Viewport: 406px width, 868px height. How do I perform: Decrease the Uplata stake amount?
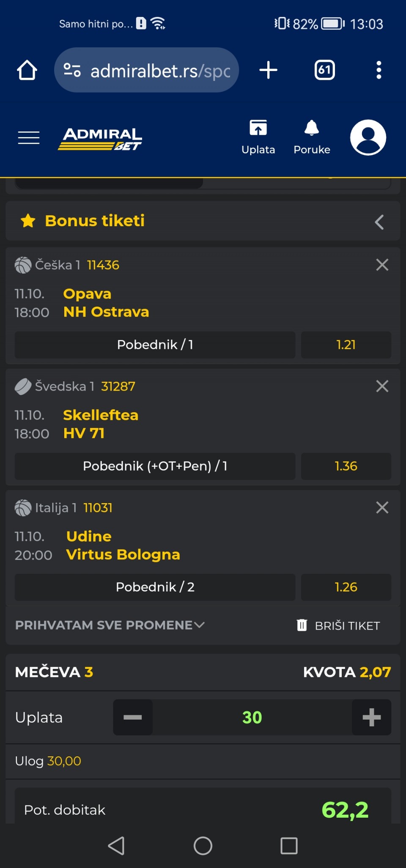click(x=133, y=717)
